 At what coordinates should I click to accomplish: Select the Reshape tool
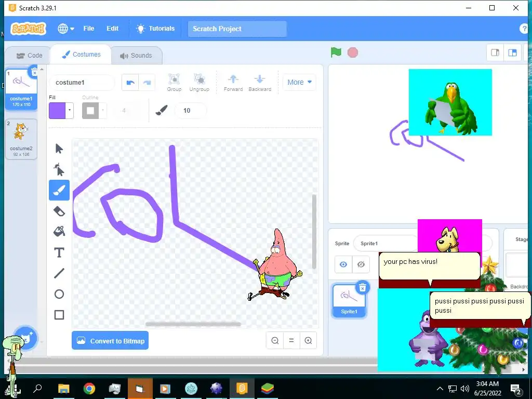(x=59, y=169)
